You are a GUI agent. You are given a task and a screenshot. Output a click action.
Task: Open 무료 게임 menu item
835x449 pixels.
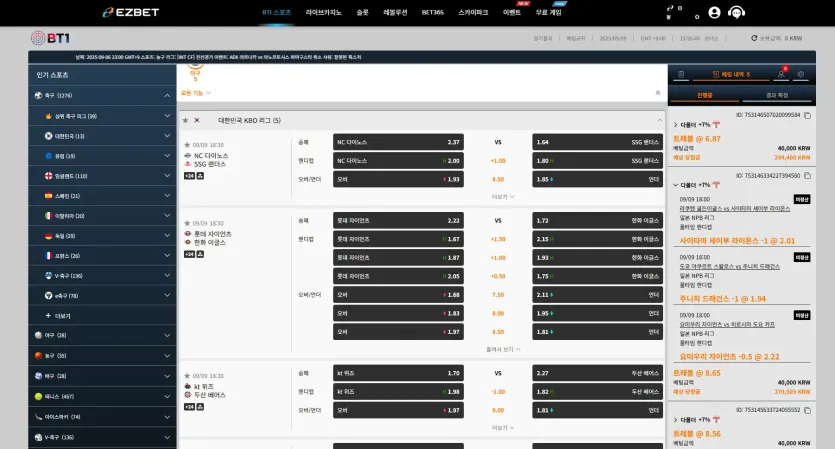point(549,12)
